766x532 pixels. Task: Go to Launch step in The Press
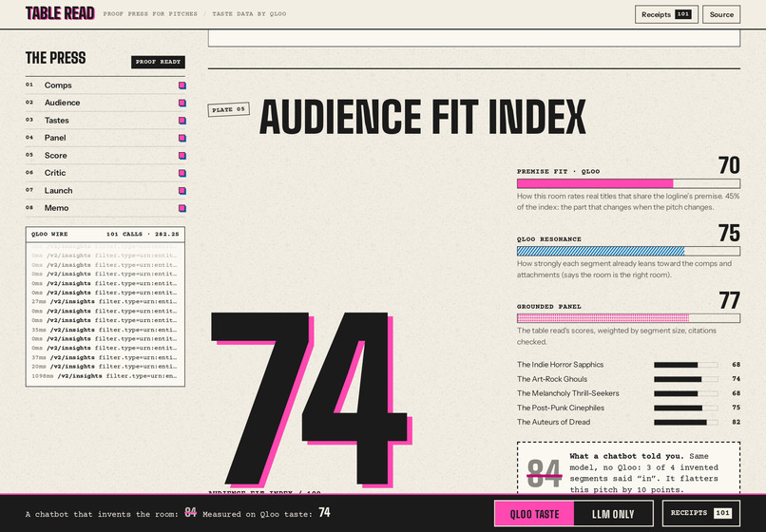click(105, 191)
